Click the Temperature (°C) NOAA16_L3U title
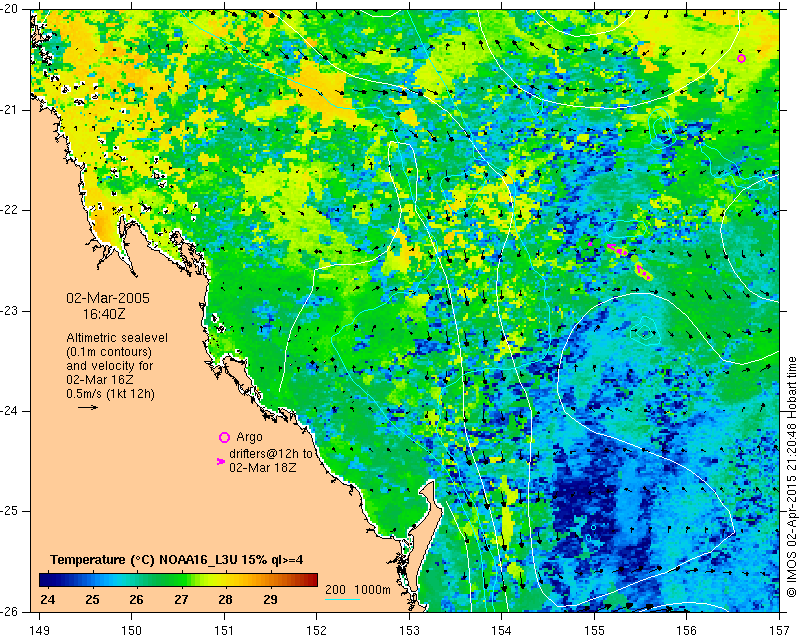800x640 pixels. coord(177,560)
